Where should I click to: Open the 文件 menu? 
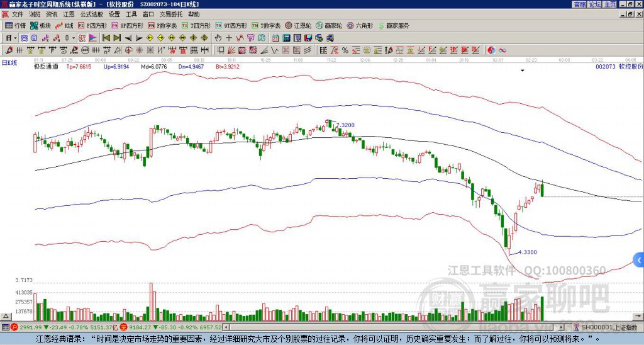pos(18,14)
